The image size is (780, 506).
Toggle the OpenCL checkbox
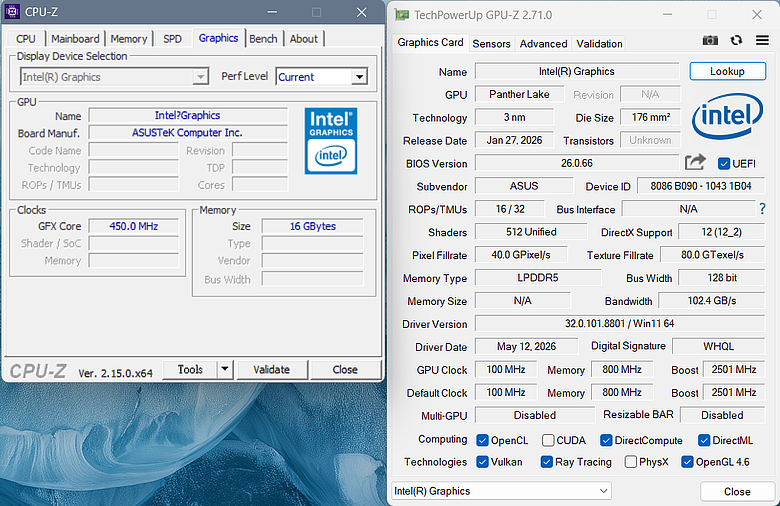tap(482, 440)
